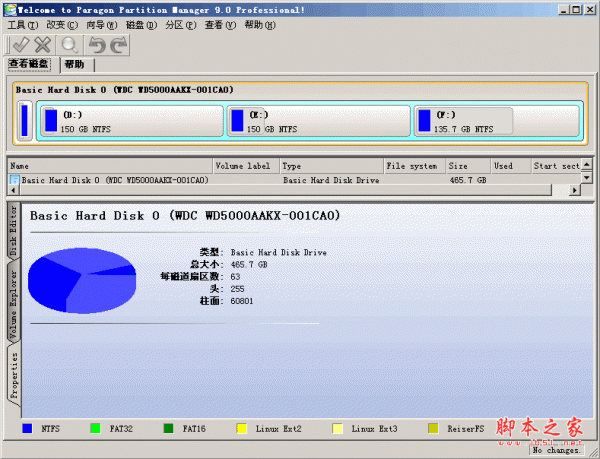Click the Undo arrow icon

click(97, 45)
